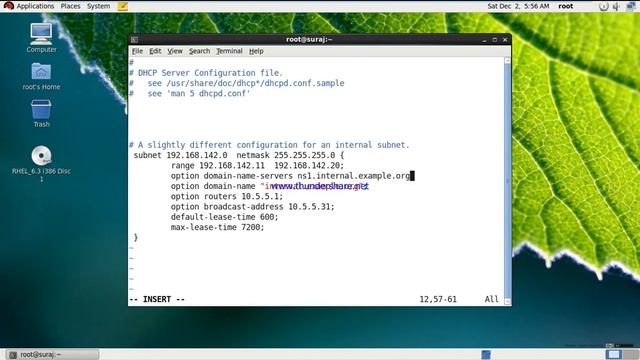
Task: Open the terminal File menu
Action: tap(137, 51)
